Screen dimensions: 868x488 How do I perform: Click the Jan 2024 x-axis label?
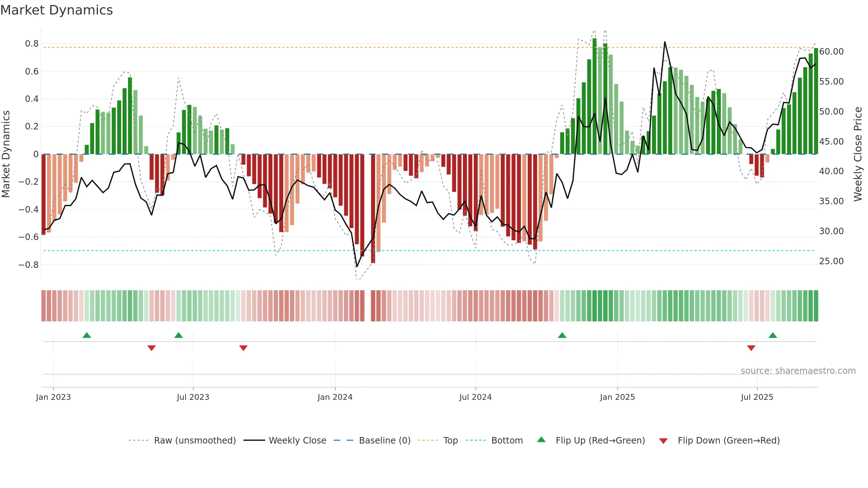[x=335, y=397]
